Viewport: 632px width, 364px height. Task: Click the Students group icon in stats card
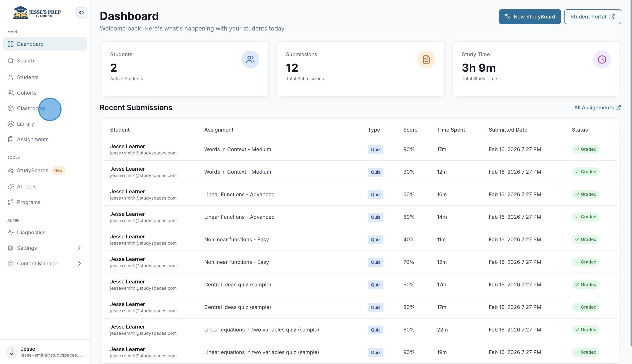coord(250,59)
